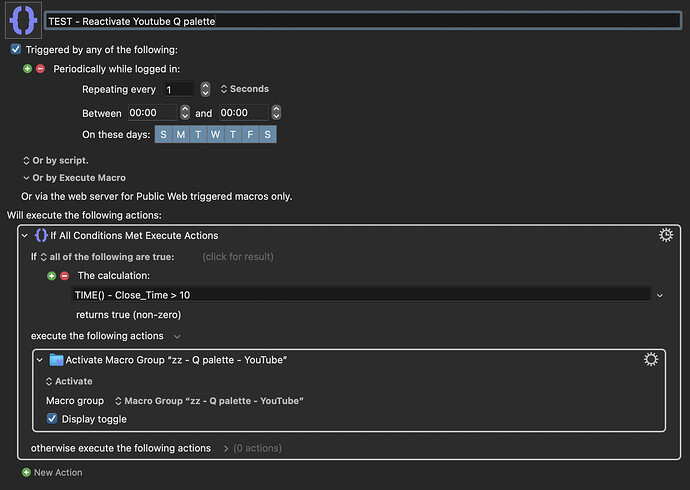Click the TIME() calculation text field
Screen dimensions: 690x490
pos(360,295)
